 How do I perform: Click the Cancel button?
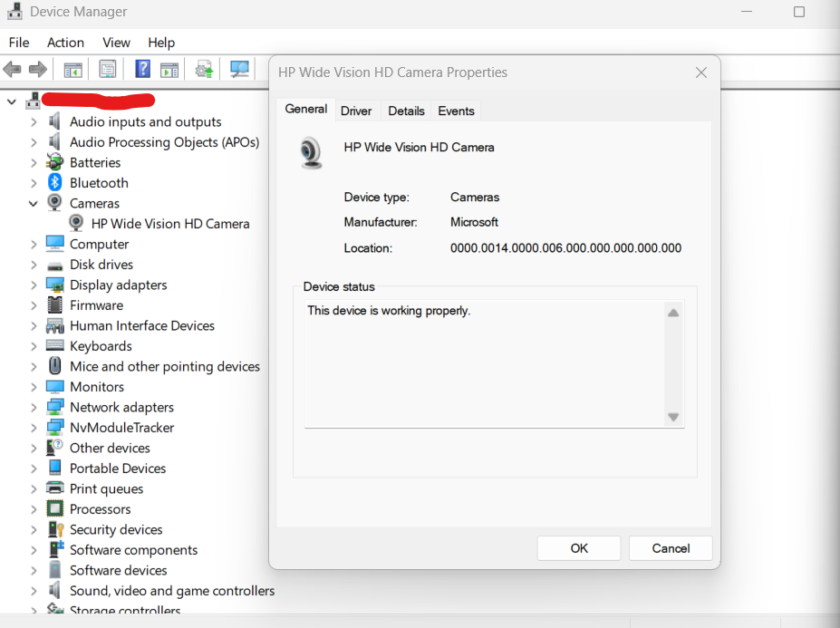(670, 547)
